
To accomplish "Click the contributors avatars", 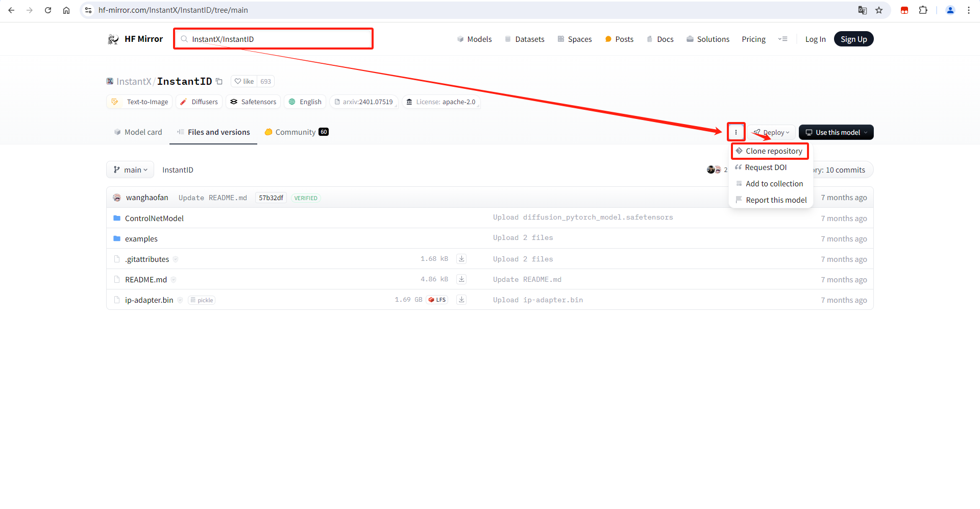I will 714,169.
